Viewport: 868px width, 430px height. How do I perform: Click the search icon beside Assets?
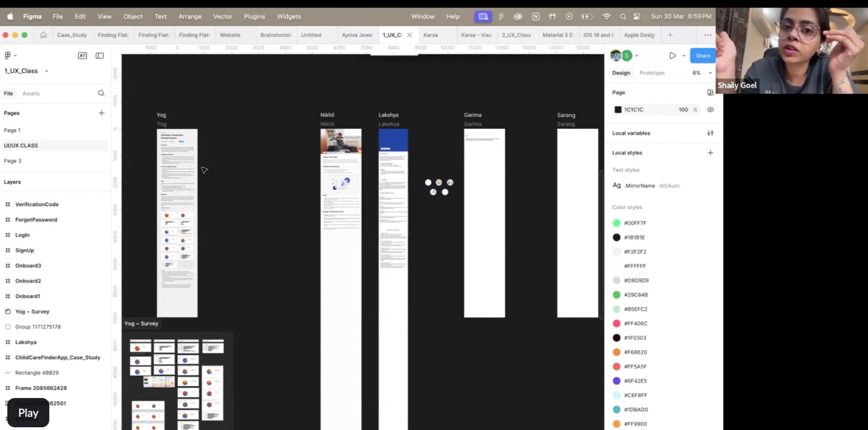coord(101,93)
